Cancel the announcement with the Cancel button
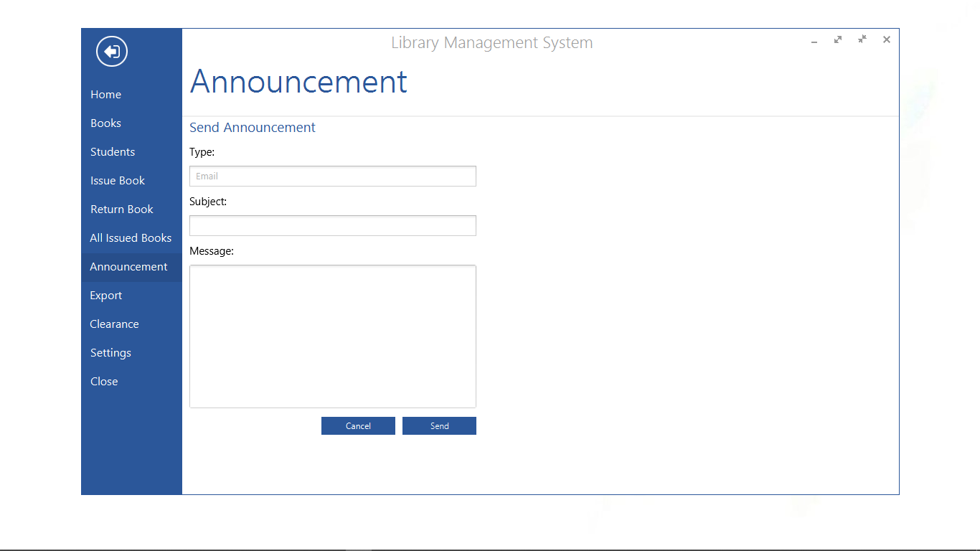 [358, 425]
